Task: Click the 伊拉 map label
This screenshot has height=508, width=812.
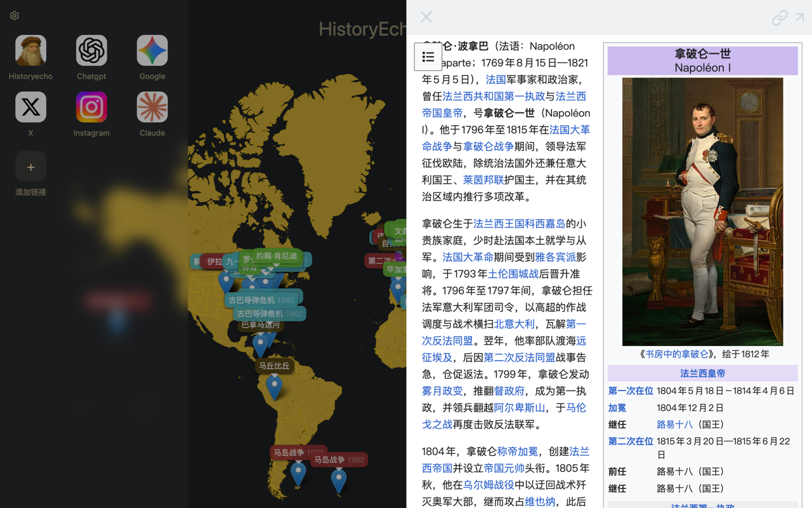Action: [215, 262]
